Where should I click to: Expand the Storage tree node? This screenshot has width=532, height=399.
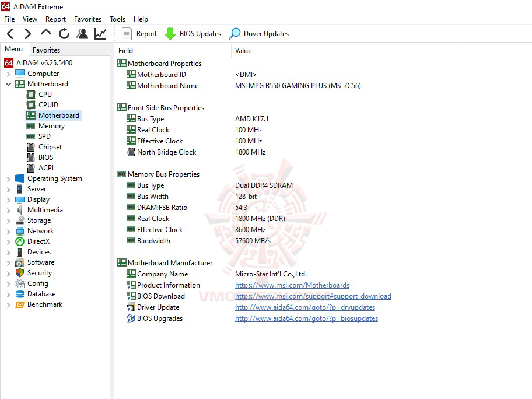coord(9,221)
